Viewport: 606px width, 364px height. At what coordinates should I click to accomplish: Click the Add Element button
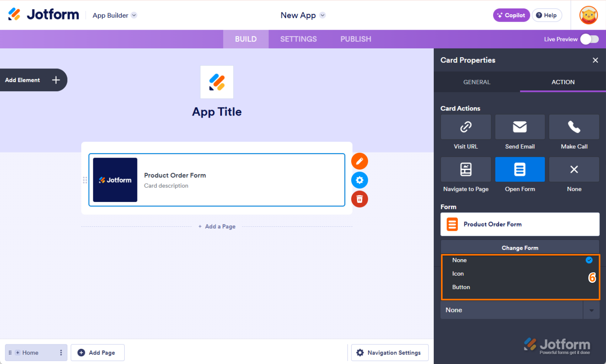(33, 80)
